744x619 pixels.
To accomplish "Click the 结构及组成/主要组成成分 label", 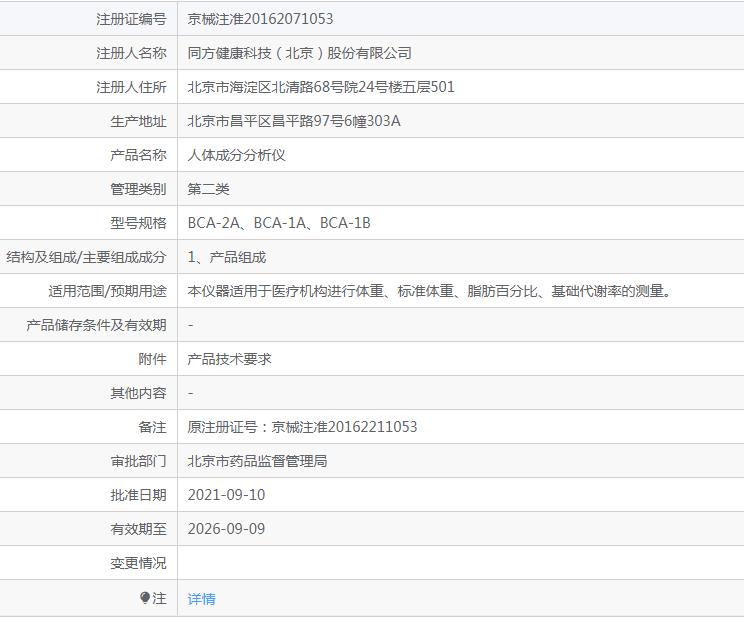I will coord(86,257).
